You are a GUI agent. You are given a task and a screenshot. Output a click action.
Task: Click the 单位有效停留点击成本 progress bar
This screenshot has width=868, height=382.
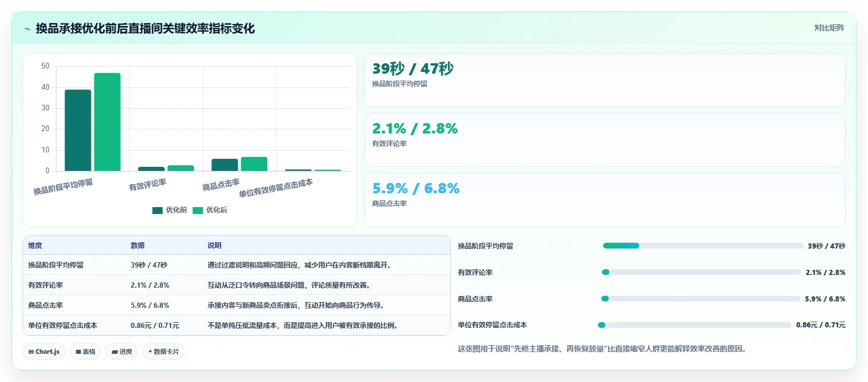click(695, 325)
